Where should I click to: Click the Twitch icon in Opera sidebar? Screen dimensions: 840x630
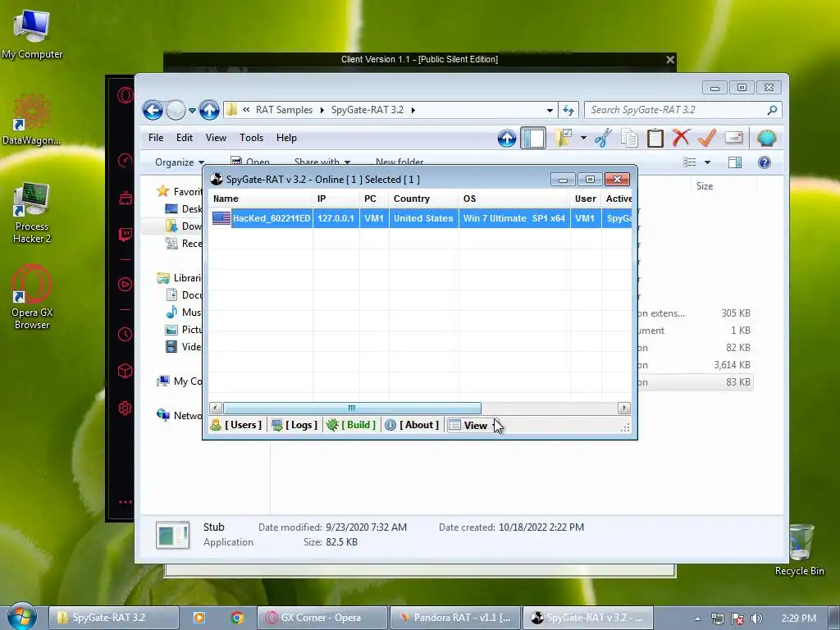pos(125,235)
